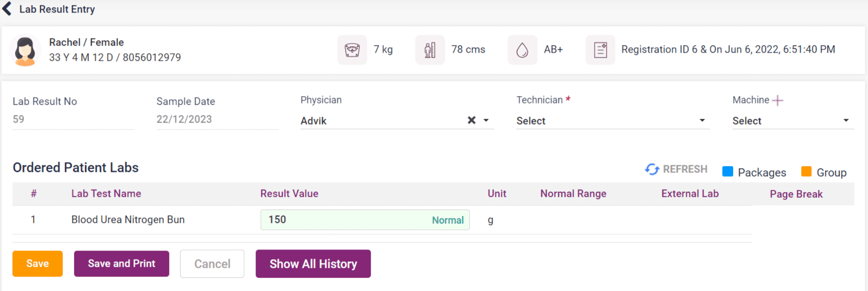The width and height of the screenshot is (868, 291).
Task: Click the Sample Date field
Action: [217, 119]
